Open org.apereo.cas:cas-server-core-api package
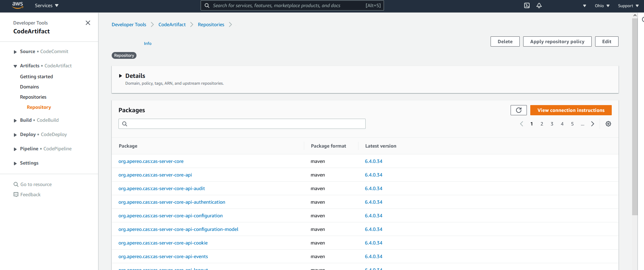This screenshot has width=644, height=270. point(155,175)
